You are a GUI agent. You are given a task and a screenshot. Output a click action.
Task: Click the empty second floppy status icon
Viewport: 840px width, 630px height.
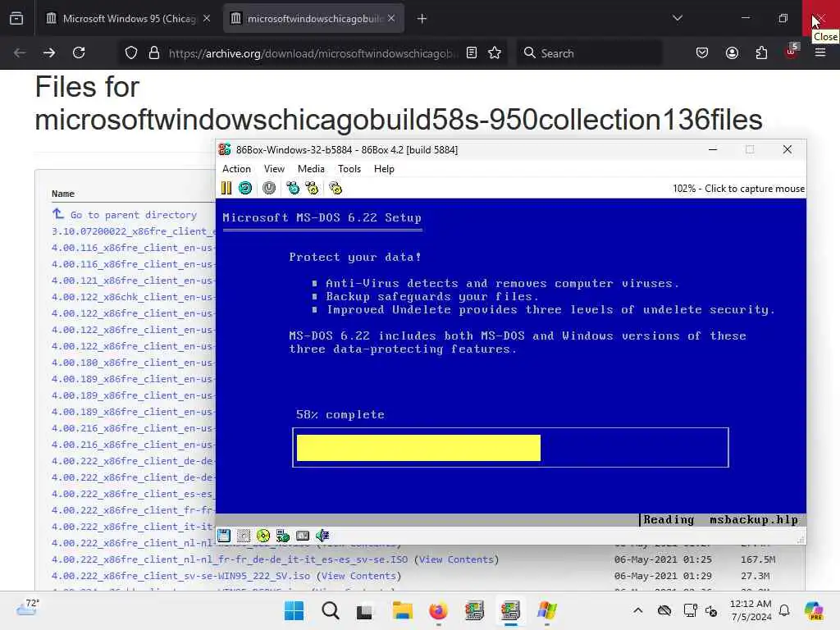244,536
